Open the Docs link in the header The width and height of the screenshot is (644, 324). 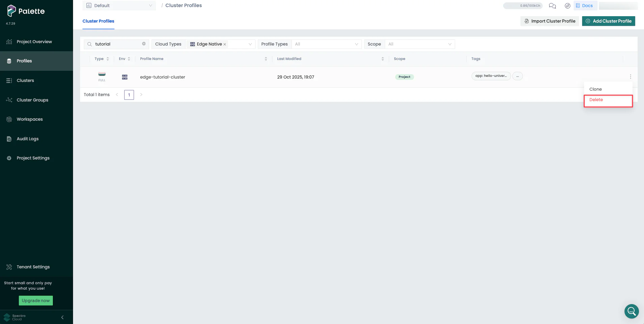tap(585, 5)
